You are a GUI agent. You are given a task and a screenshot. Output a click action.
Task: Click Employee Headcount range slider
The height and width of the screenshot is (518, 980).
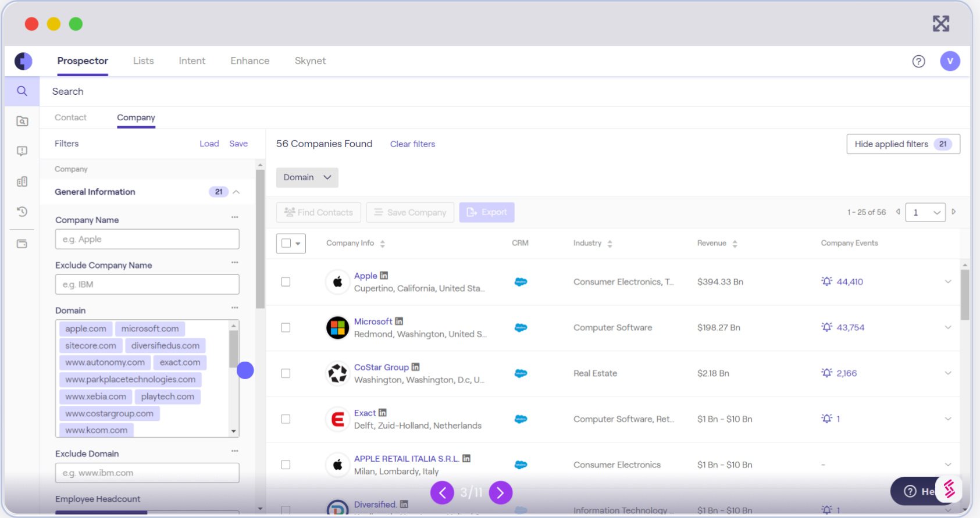pyautogui.click(x=147, y=512)
